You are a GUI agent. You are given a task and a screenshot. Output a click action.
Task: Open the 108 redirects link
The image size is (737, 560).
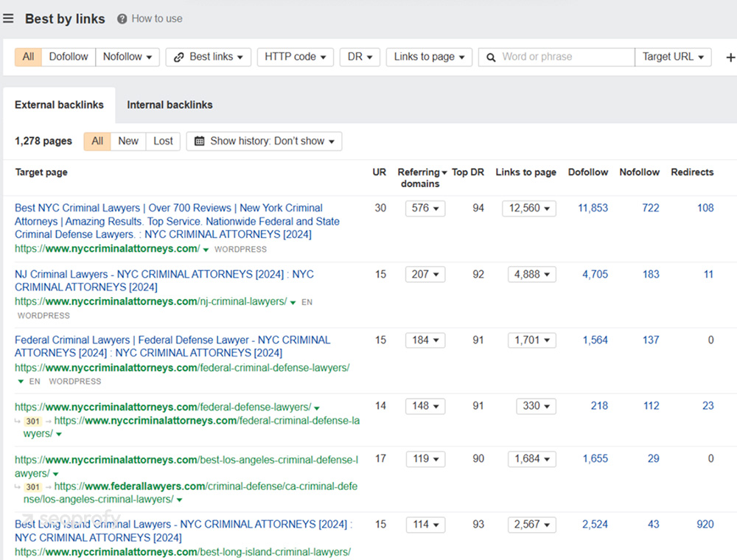point(705,208)
